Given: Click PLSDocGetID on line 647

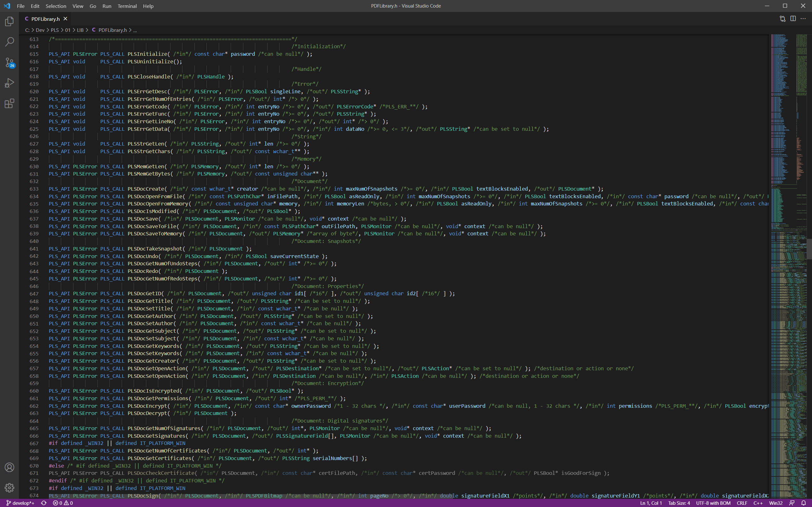Looking at the screenshot, I should pos(144,293).
